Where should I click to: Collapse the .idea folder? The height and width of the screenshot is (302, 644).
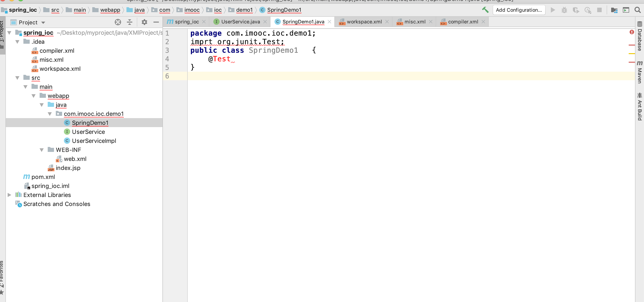coord(17,42)
